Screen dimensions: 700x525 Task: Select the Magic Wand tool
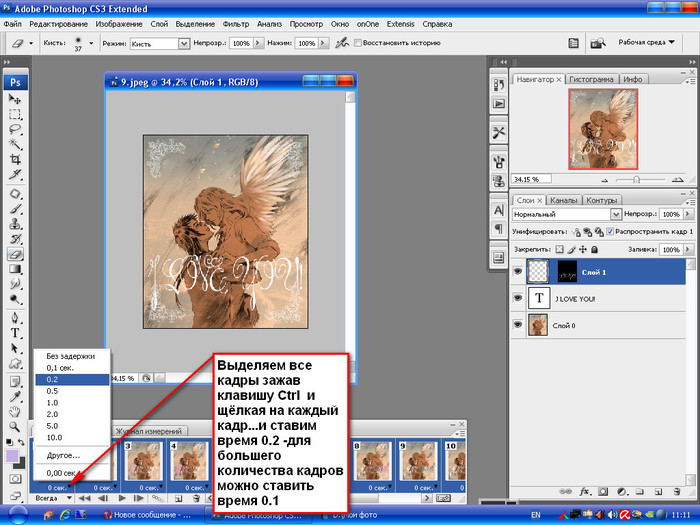coord(15,144)
